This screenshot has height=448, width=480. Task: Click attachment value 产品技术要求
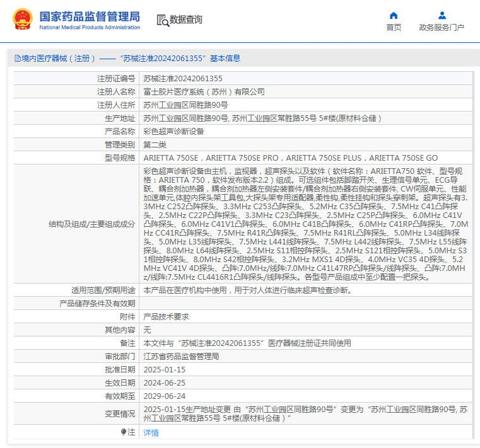166,316
